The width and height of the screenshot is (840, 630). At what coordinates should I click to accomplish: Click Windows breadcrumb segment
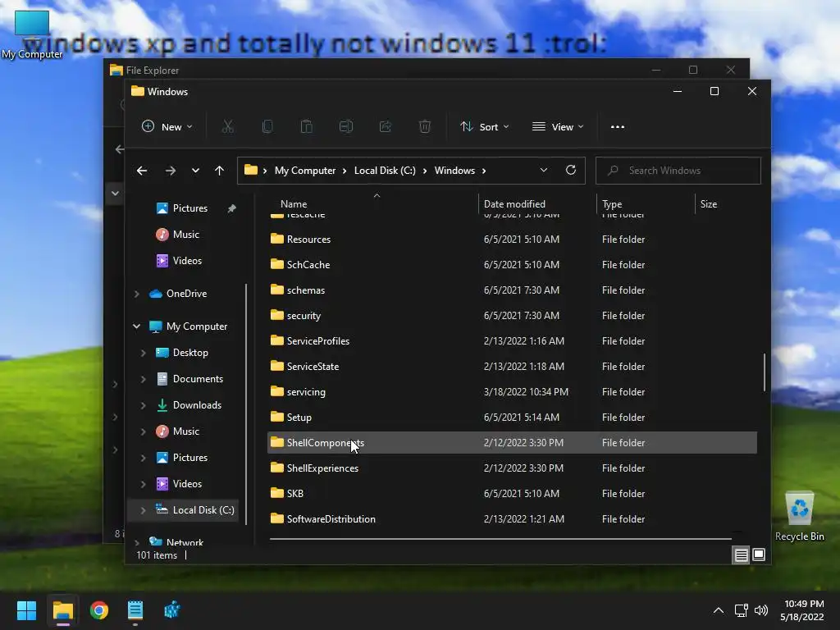point(454,171)
